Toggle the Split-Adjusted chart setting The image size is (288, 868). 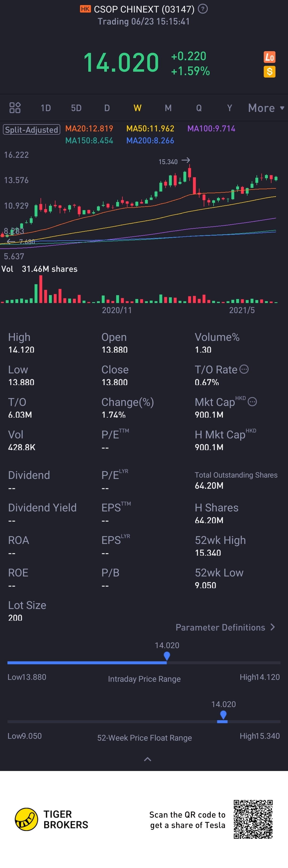point(31,130)
